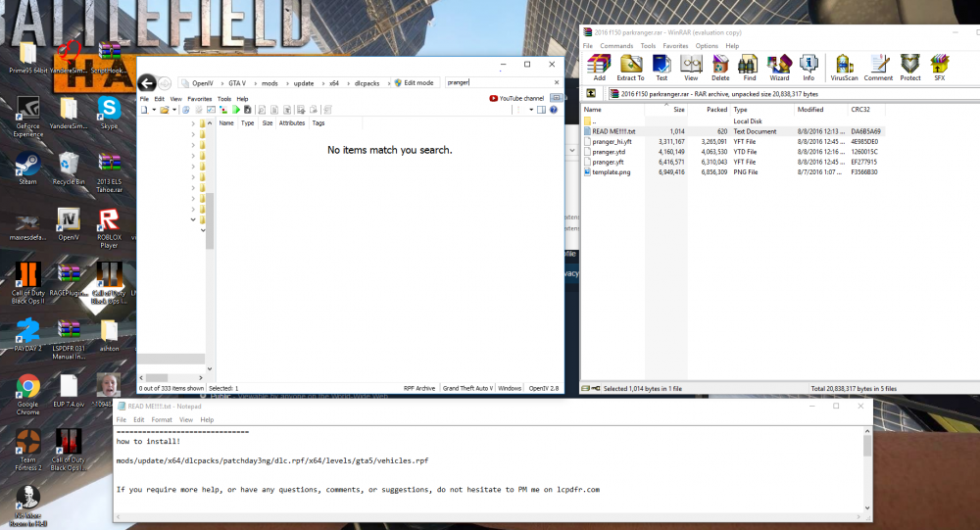
Task: Open the Tools menu in OpenIV
Action: pyautogui.click(x=224, y=99)
